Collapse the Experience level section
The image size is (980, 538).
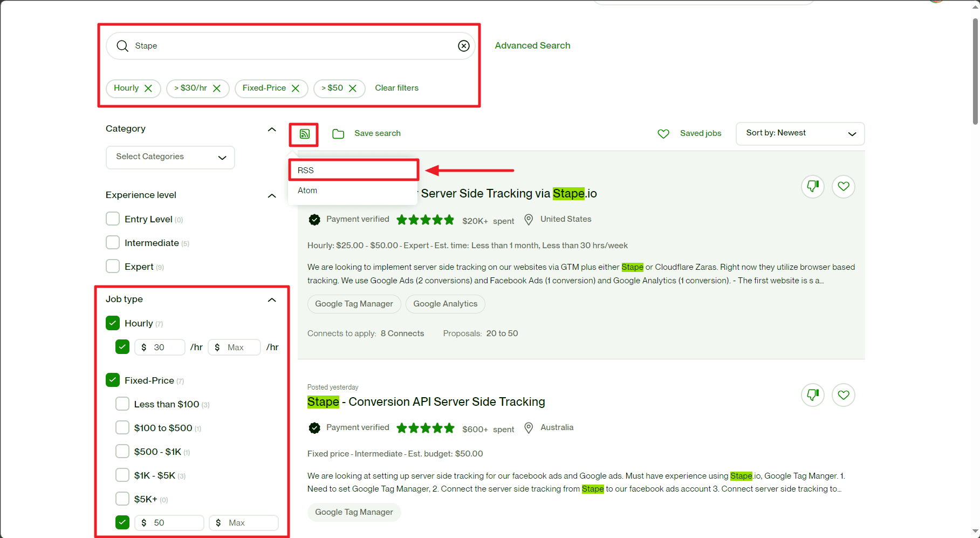pos(272,196)
